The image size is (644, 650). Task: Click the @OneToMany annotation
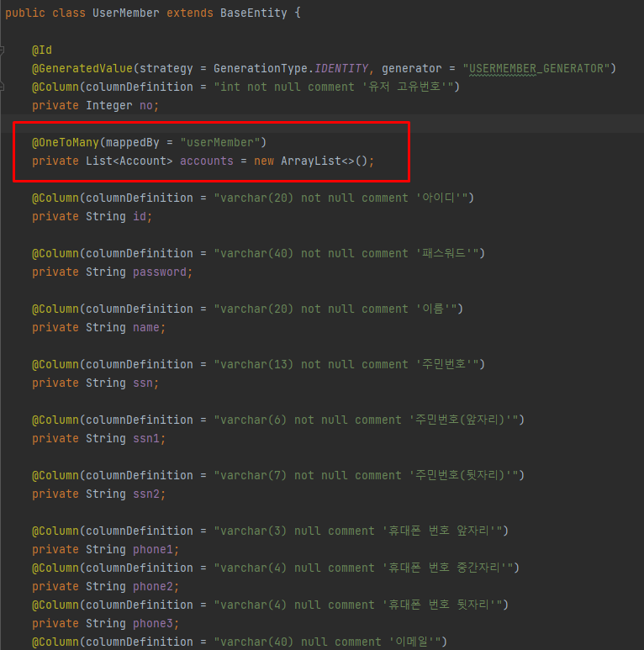[x=66, y=143]
